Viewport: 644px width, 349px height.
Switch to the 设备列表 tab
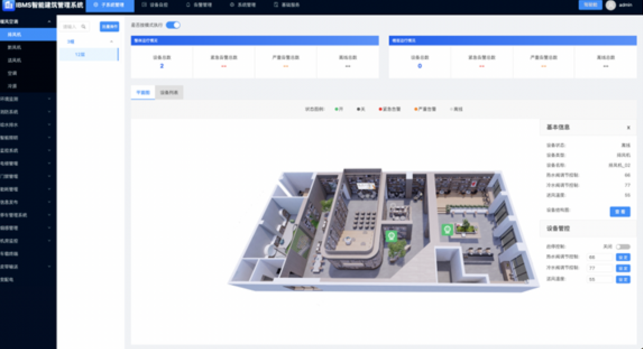(x=169, y=93)
